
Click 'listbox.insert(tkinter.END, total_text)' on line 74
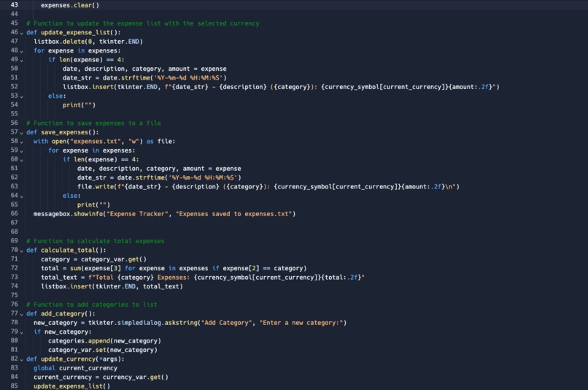tap(112, 286)
